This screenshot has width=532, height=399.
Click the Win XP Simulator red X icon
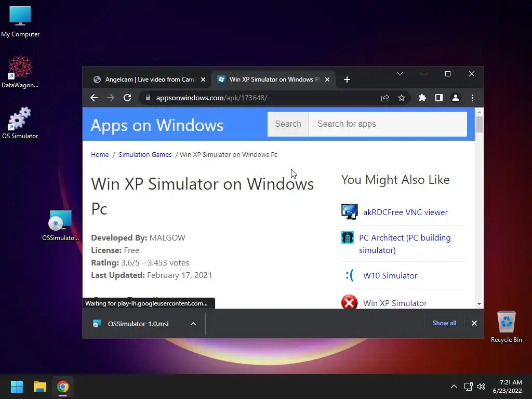[x=349, y=302]
